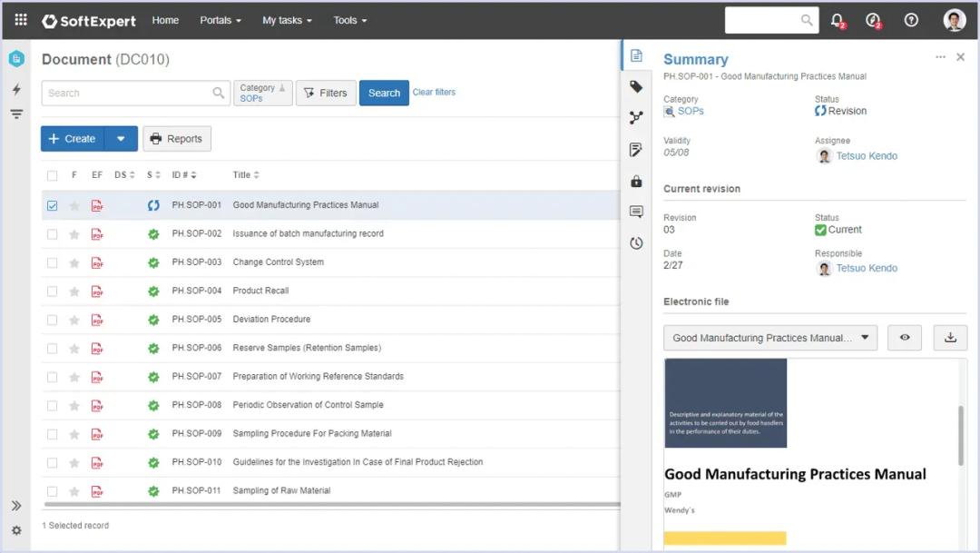Mark PH.SOP-003 as favorite with star

pyautogui.click(x=74, y=262)
